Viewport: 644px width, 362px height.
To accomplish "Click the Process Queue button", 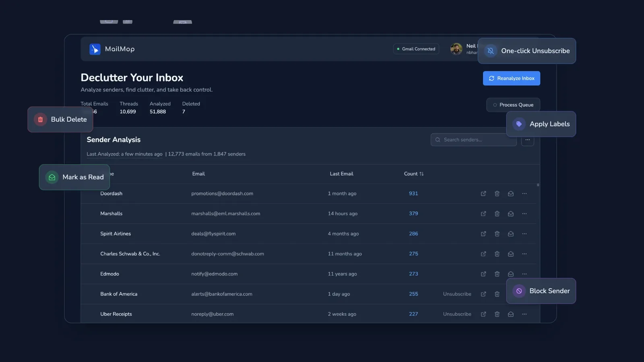I will point(513,105).
